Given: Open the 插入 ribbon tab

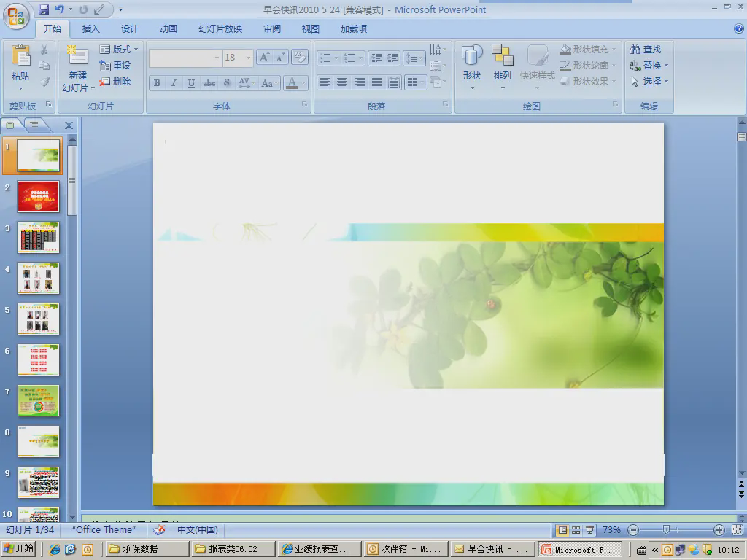Looking at the screenshot, I should (x=91, y=29).
